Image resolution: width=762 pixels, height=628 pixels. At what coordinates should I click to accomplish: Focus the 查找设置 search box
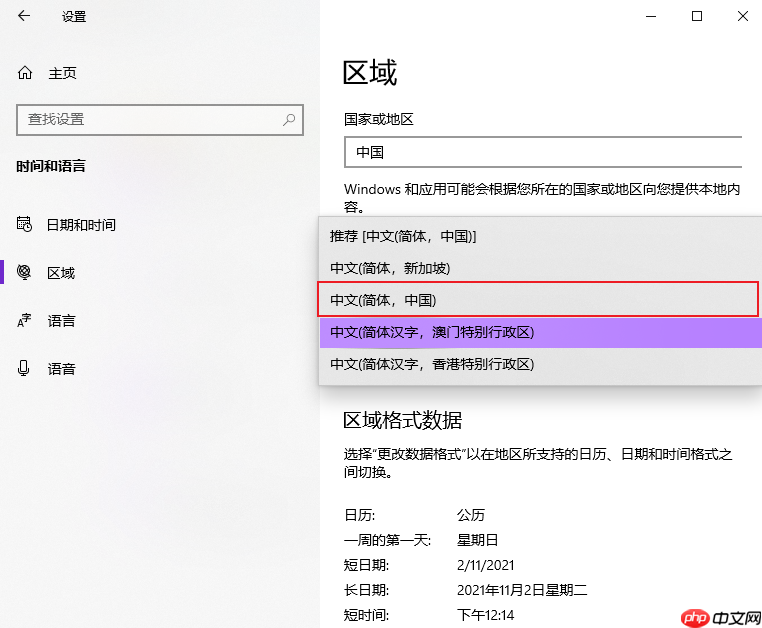160,120
